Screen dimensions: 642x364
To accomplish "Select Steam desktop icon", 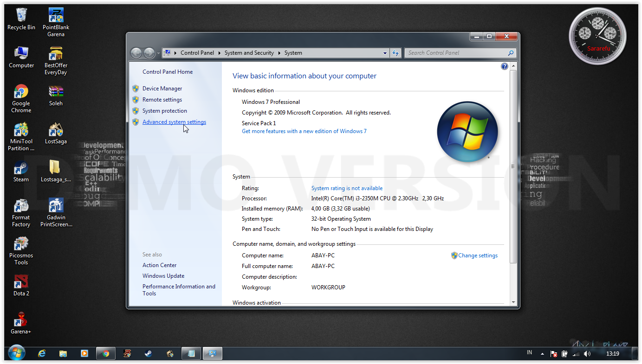I will pos(21,172).
